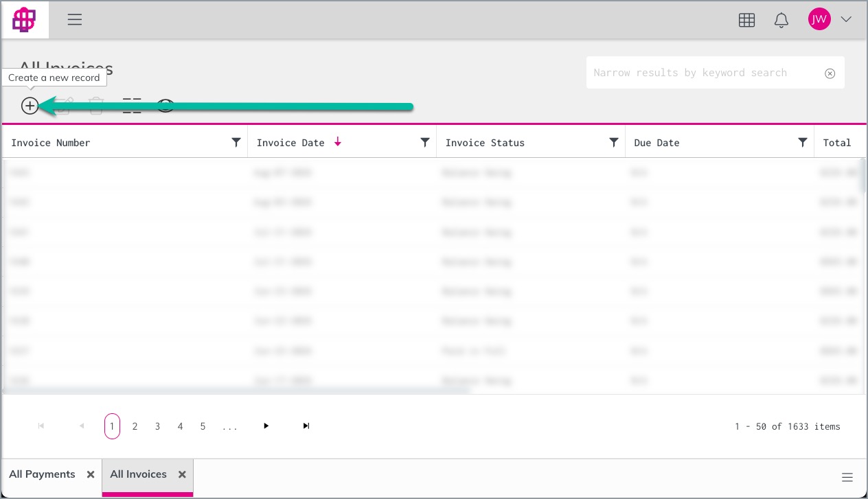868x499 pixels.
Task: Close the All Payments tab
Action: pyautogui.click(x=90, y=474)
